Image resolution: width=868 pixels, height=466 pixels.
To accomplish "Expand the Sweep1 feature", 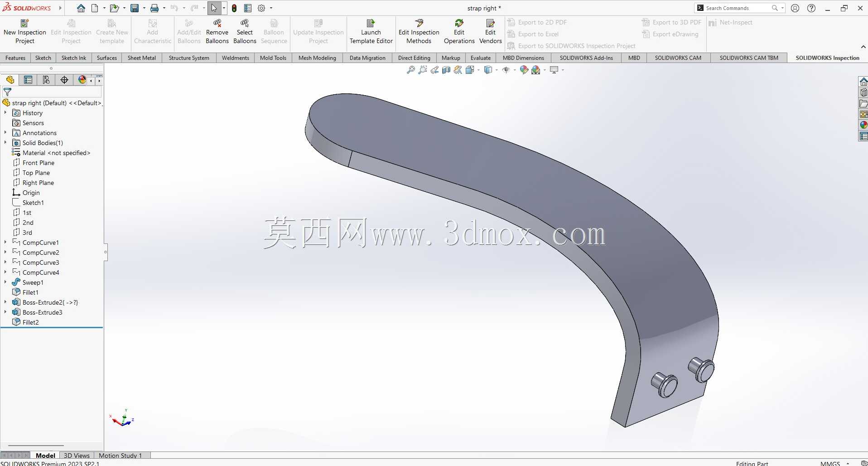I will pyautogui.click(x=5, y=282).
